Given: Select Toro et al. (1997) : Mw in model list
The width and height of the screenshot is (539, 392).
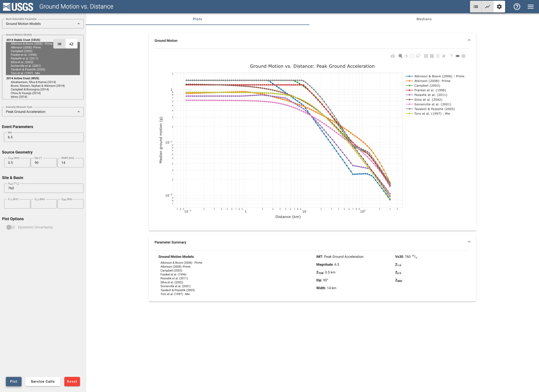Looking at the screenshot, I should click(x=25, y=73).
